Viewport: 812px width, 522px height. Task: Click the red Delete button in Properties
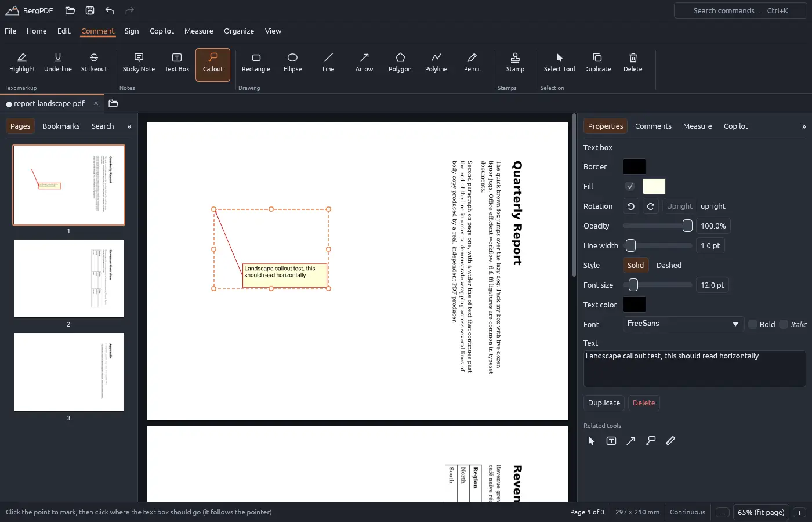point(644,403)
